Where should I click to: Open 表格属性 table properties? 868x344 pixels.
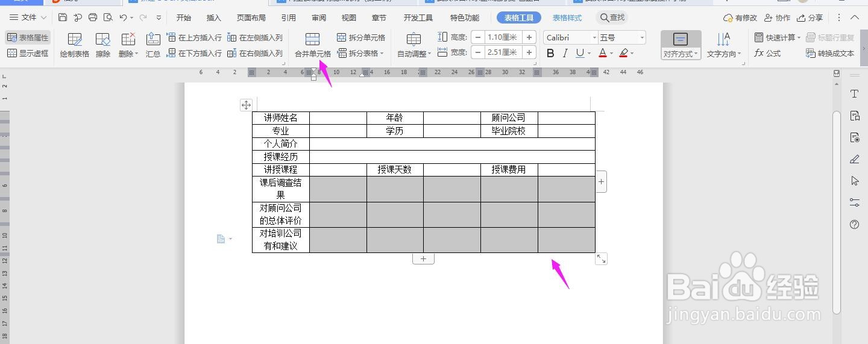28,37
